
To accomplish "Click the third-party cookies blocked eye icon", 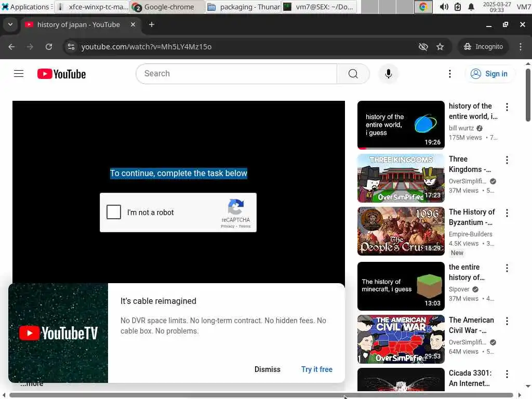I will click(x=423, y=47).
